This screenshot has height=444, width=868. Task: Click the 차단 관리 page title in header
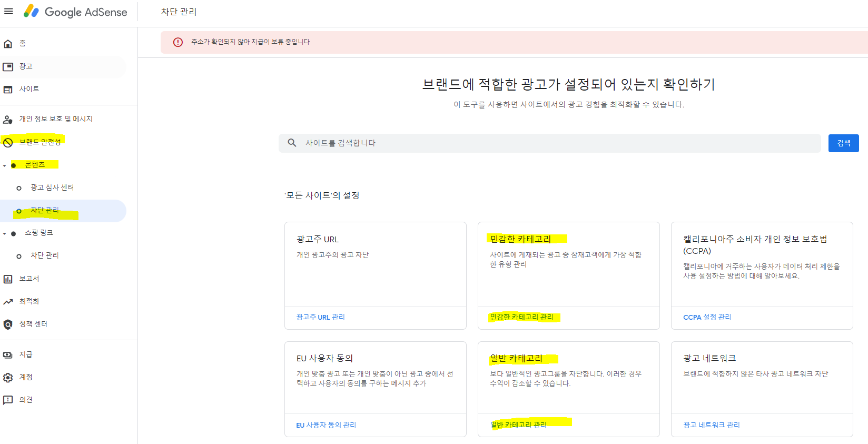point(179,12)
